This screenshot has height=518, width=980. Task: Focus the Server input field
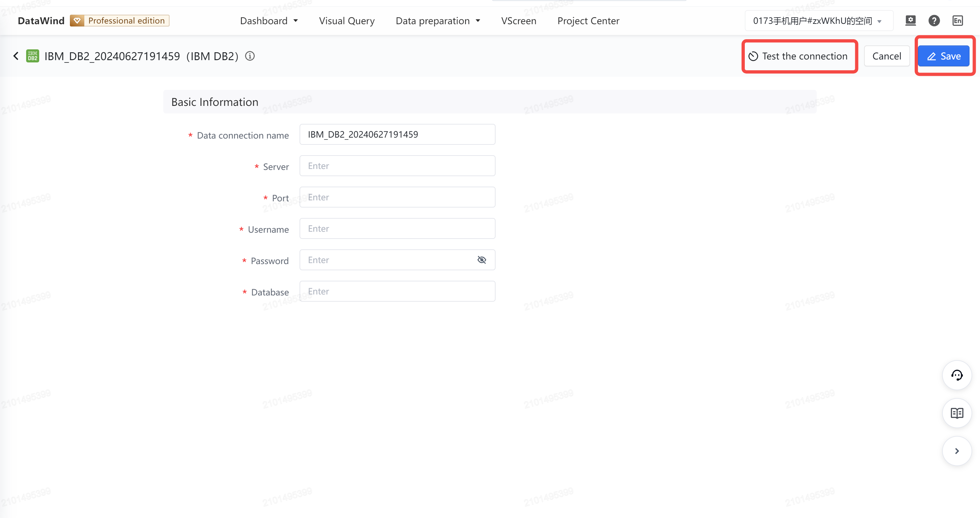point(397,166)
